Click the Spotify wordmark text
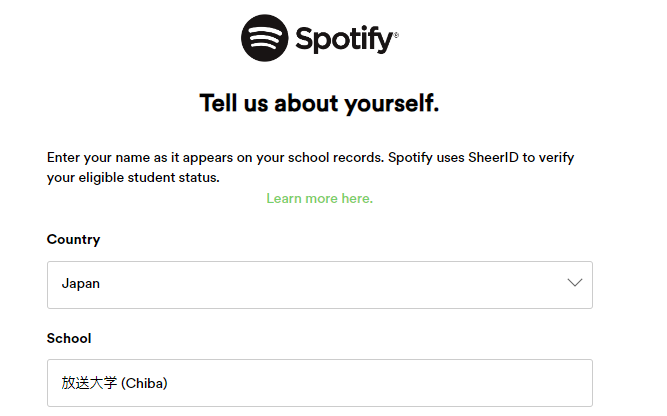This screenshot has width=667, height=416. coord(343,40)
